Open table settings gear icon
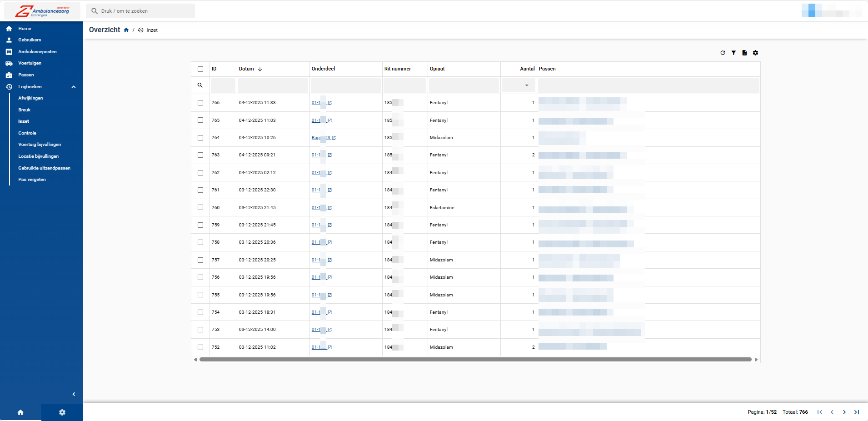 (x=755, y=53)
